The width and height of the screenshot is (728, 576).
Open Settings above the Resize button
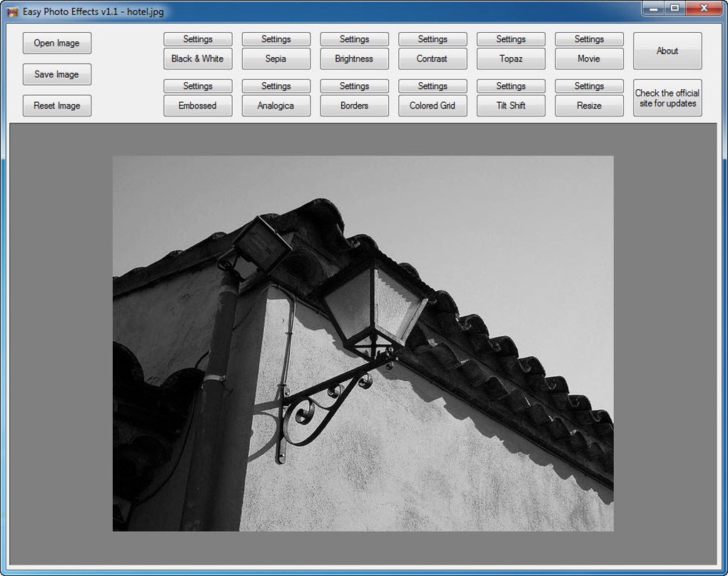click(589, 86)
